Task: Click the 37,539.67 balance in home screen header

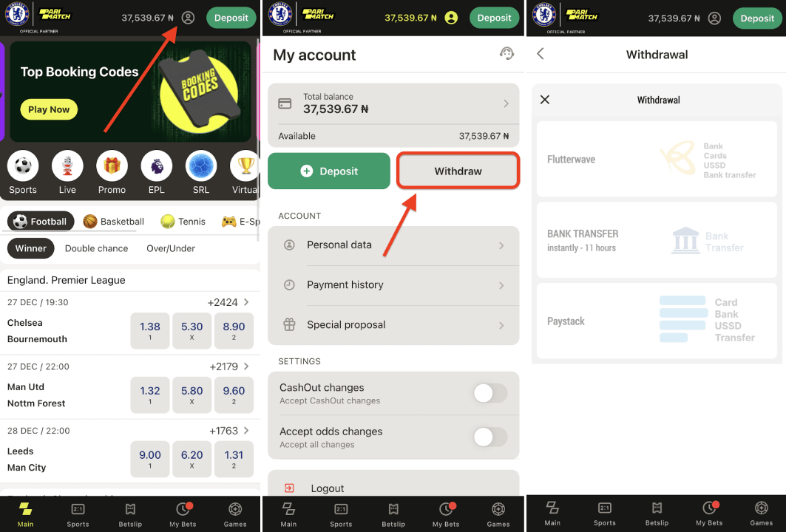Action: coord(147,18)
